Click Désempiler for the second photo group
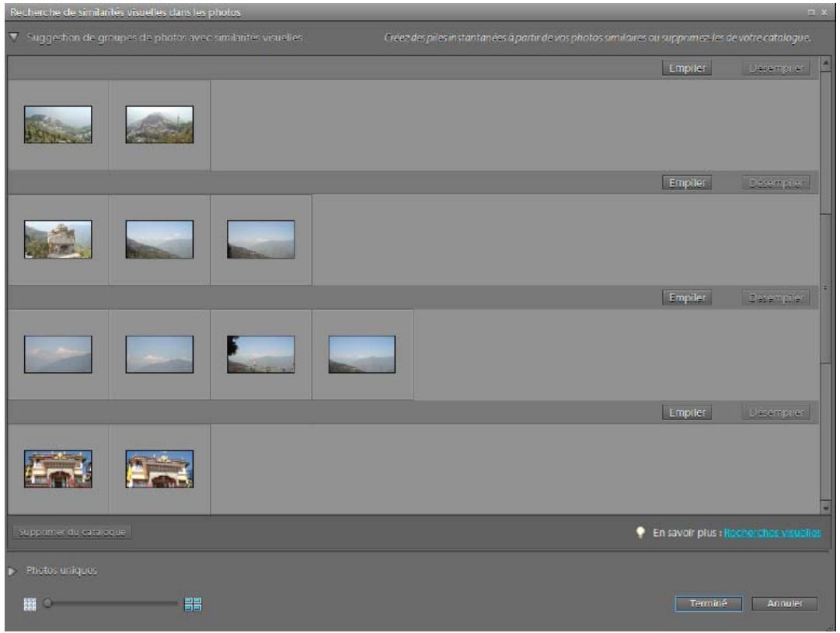The image size is (840, 633). (x=776, y=183)
